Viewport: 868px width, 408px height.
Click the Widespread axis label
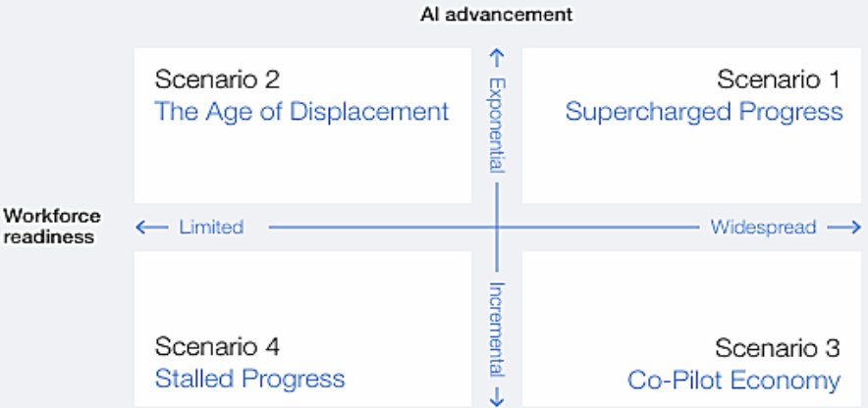click(763, 228)
